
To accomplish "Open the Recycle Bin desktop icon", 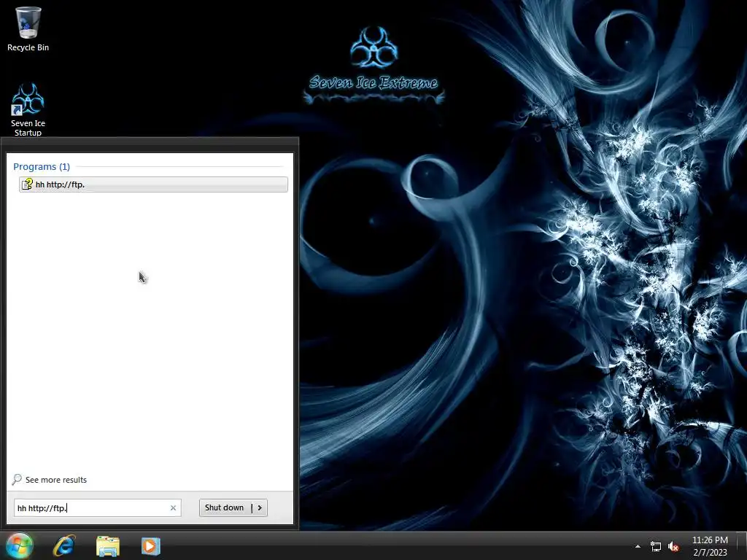I will pos(28,28).
